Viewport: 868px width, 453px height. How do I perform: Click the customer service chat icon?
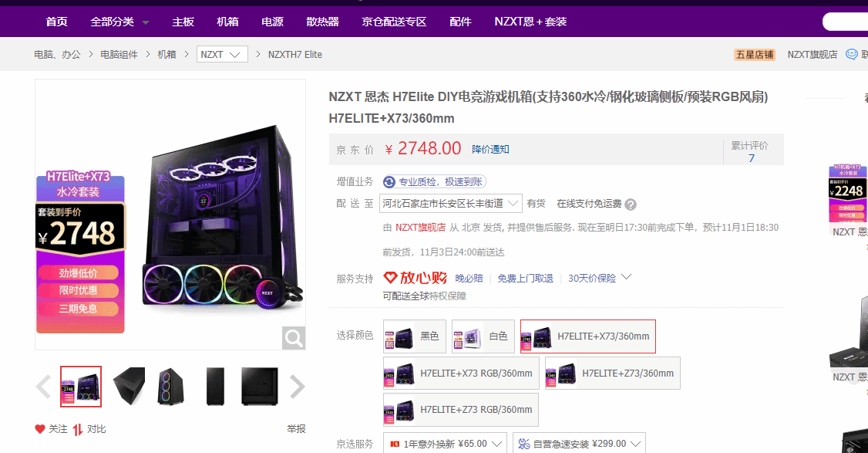[851, 54]
